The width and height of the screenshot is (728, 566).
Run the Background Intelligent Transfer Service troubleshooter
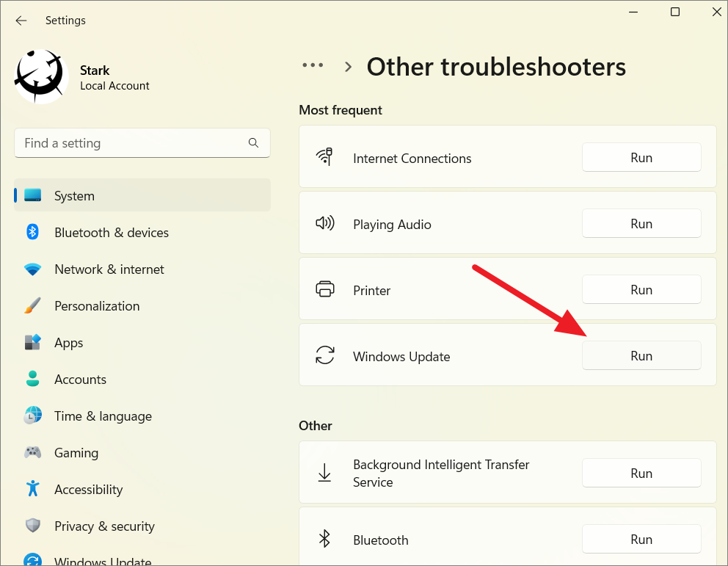tap(641, 474)
